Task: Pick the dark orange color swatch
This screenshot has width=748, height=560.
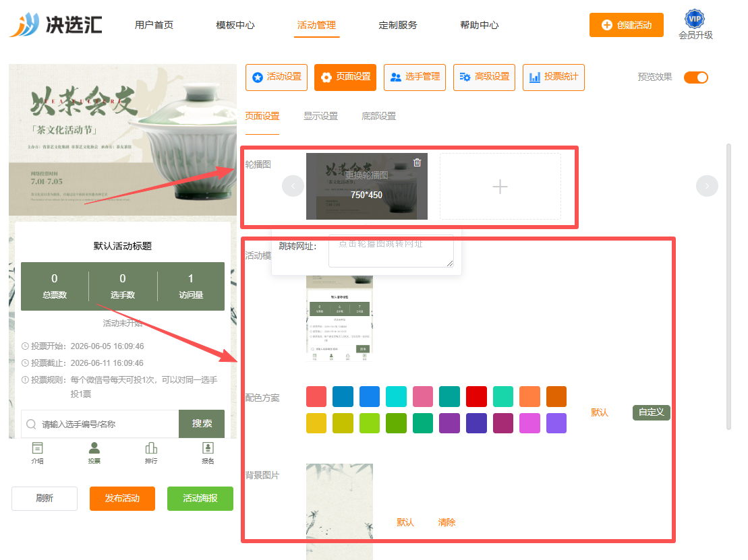Action: pos(556,396)
